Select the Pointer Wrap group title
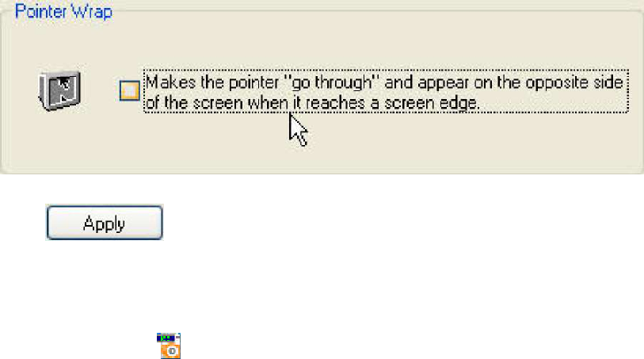The image size is (644, 359). pyautogui.click(x=63, y=11)
